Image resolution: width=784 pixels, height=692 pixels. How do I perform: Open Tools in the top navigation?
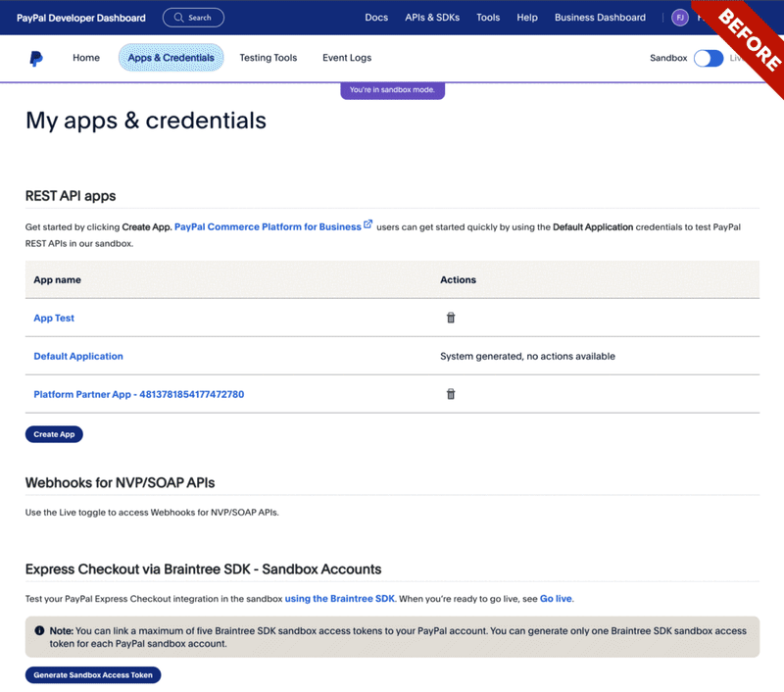[488, 18]
